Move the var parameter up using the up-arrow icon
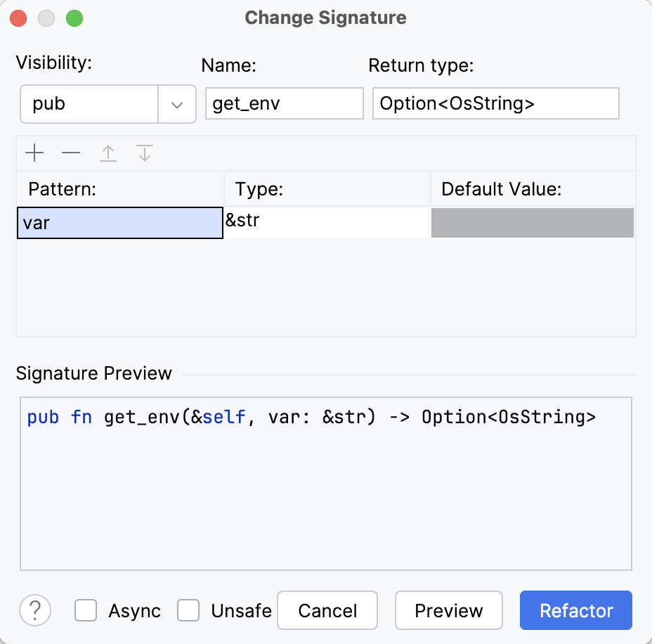 107,153
